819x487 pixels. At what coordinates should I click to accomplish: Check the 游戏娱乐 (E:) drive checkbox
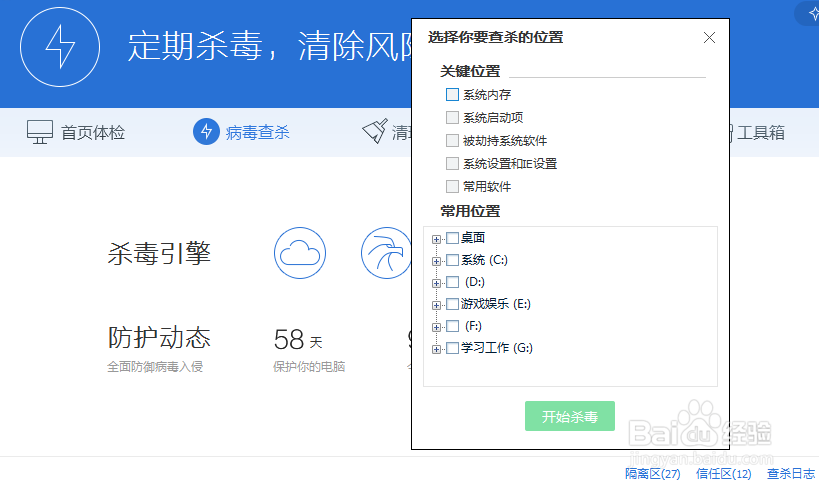[452, 304]
